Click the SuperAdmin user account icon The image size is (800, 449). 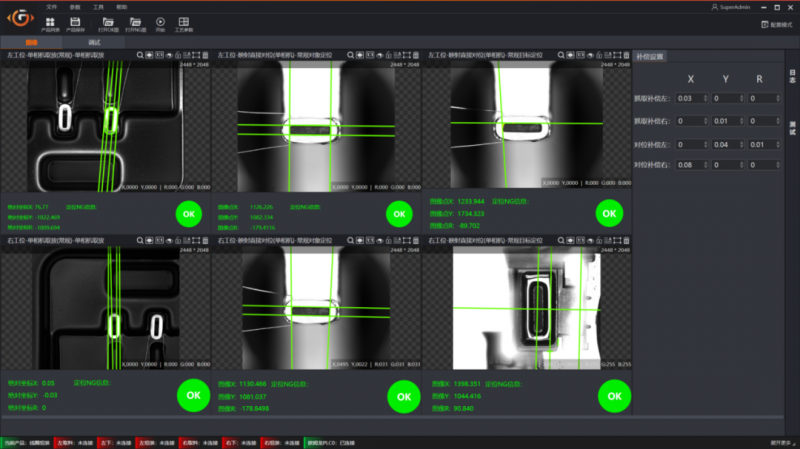(713, 6)
